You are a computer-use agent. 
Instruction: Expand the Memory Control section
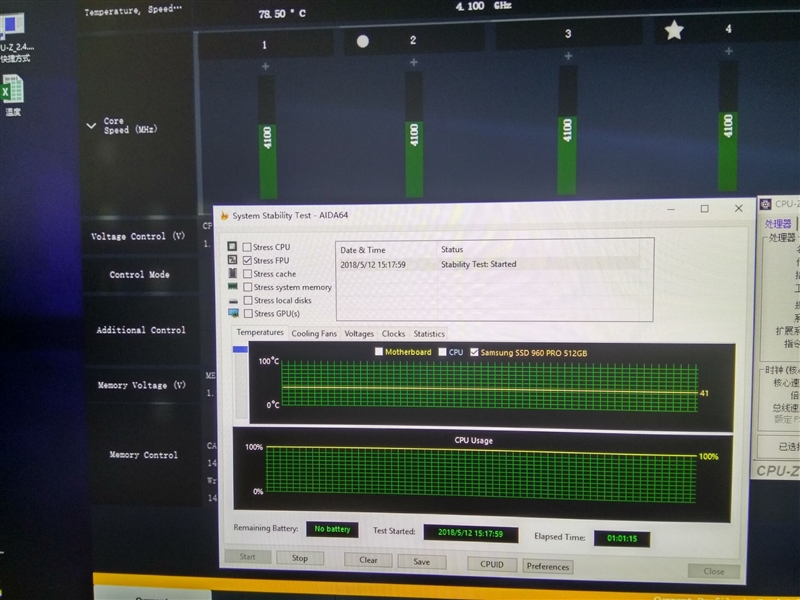coord(143,455)
